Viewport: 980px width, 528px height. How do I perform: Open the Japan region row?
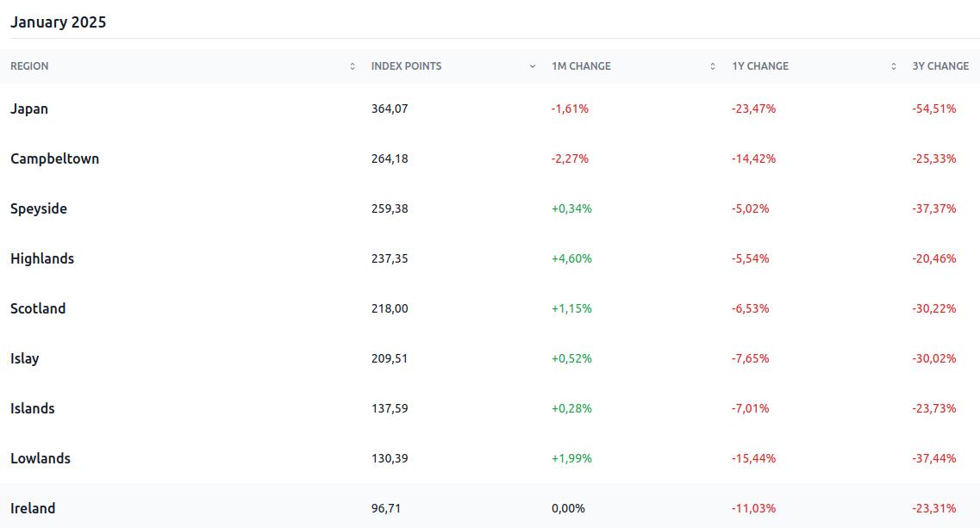coord(29,109)
